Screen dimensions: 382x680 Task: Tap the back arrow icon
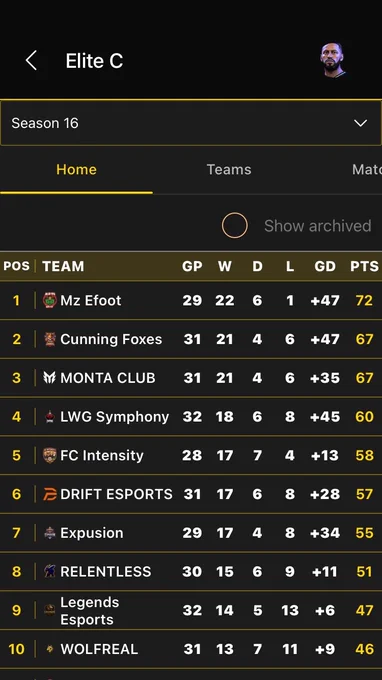tap(31, 60)
